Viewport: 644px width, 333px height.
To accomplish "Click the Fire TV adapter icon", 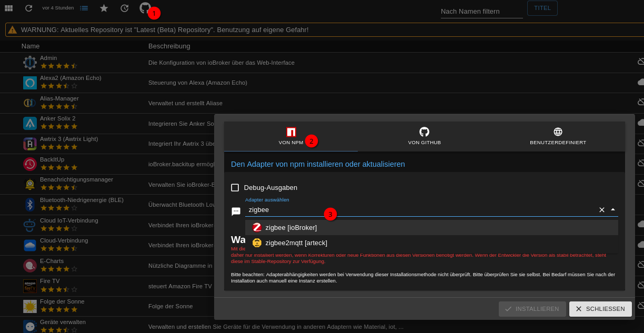I will point(30,286).
